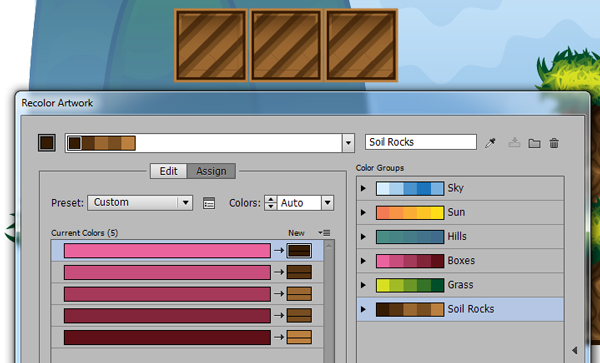
Task: Click the eyedropper get colors icon
Action: tap(490, 143)
